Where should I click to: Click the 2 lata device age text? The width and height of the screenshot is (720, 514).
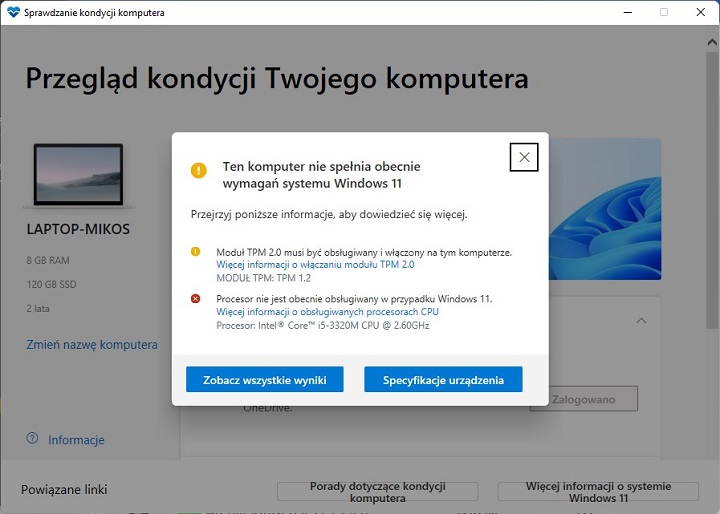(38, 309)
